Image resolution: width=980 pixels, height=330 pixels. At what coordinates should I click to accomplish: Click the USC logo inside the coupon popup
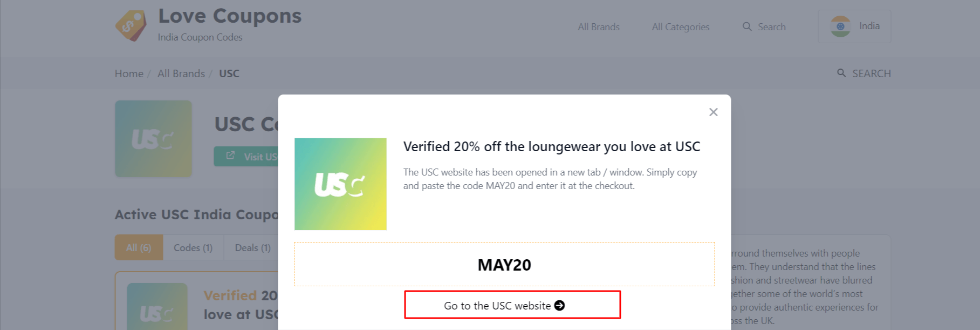point(340,184)
